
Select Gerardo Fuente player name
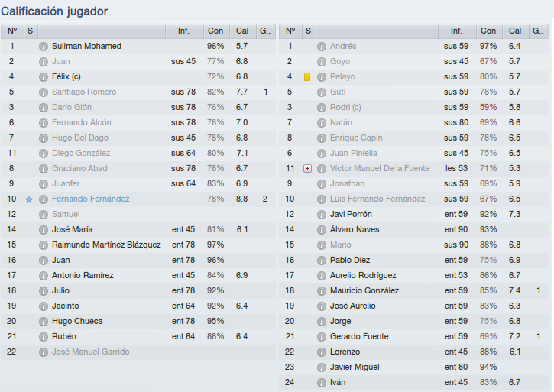(x=359, y=336)
